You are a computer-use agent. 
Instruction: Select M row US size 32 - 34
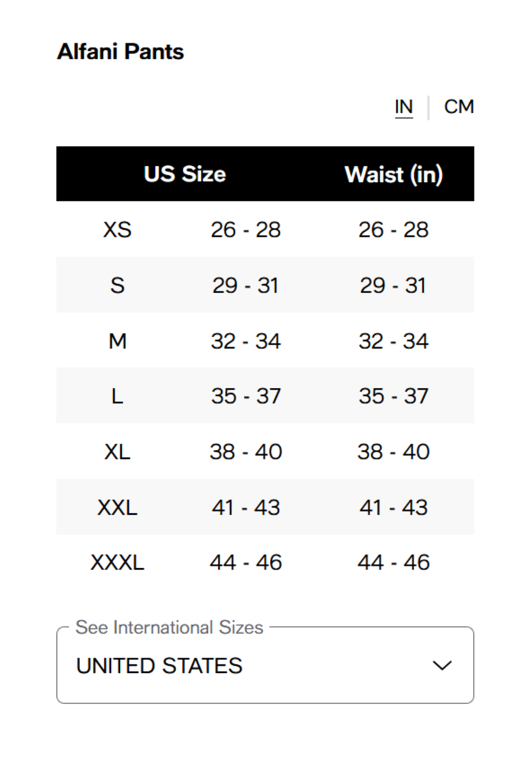click(246, 341)
